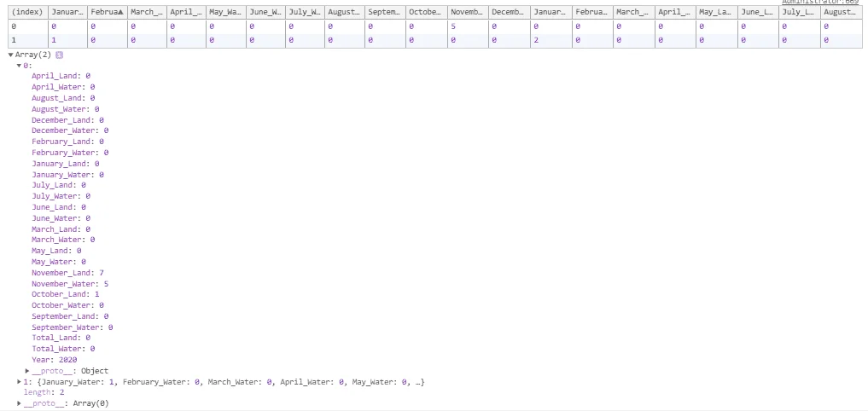Select the April_Water: 0 property
This screenshot has width=868, height=411.
pos(63,87)
